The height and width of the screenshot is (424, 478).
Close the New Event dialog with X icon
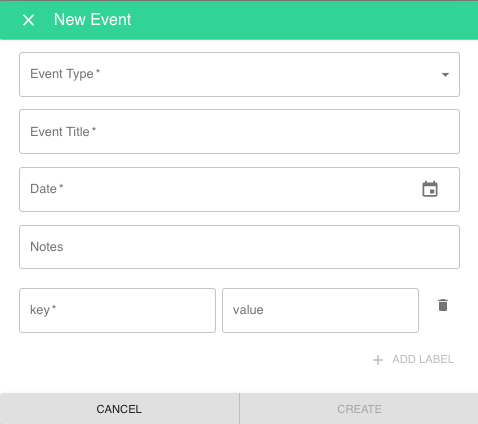(29, 20)
